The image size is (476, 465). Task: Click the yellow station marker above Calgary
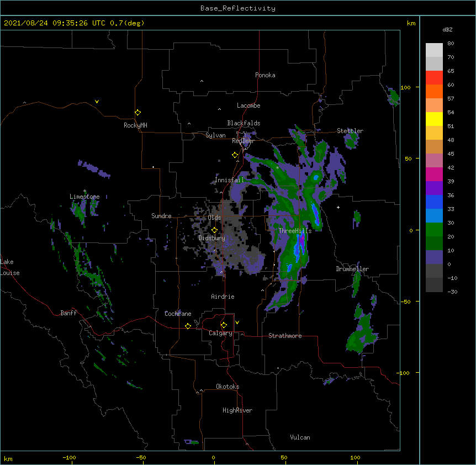coord(224,325)
